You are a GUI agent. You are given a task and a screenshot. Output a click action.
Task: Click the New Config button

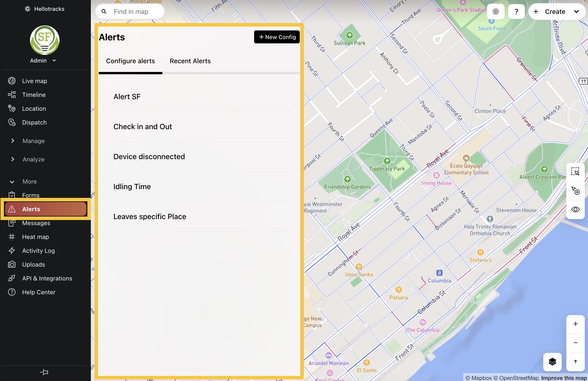click(277, 37)
